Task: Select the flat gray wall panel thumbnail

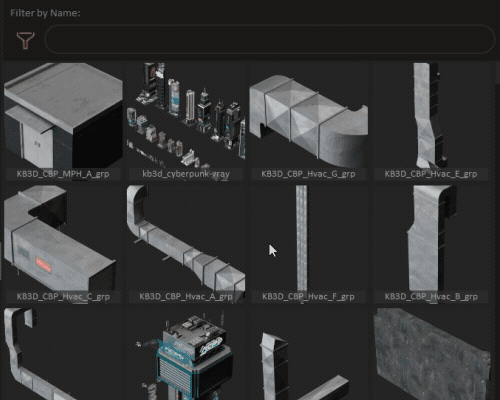Action: click(x=431, y=354)
